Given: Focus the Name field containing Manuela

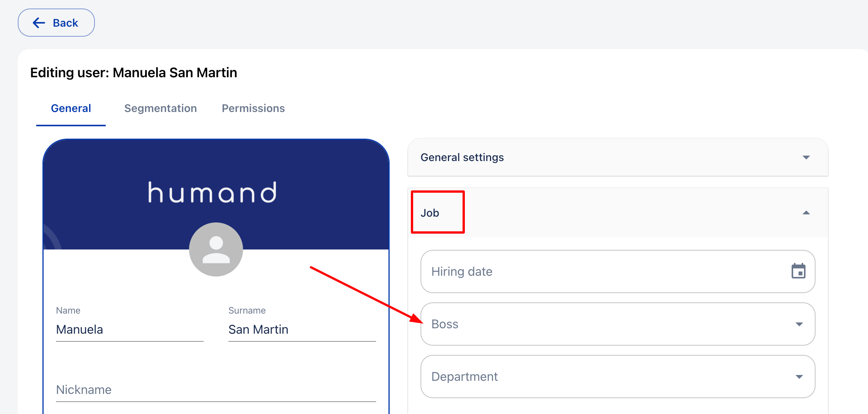Looking at the screenshot, I should tap(129, 329).
